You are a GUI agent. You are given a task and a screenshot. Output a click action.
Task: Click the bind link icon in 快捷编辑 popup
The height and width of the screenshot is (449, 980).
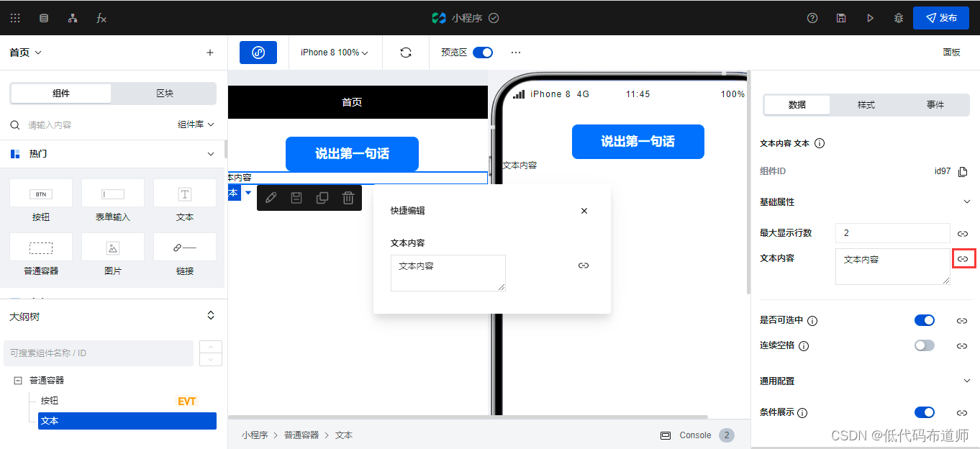point(584,266)
